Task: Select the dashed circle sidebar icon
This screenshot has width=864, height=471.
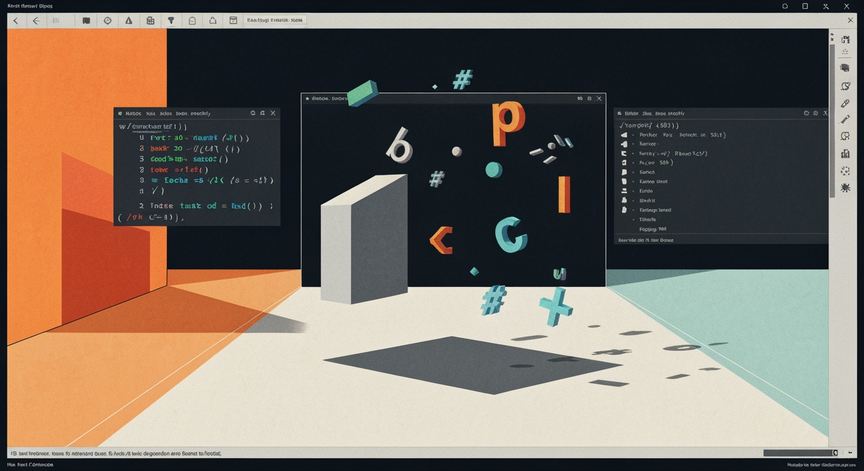Action: tap(845, 171)
